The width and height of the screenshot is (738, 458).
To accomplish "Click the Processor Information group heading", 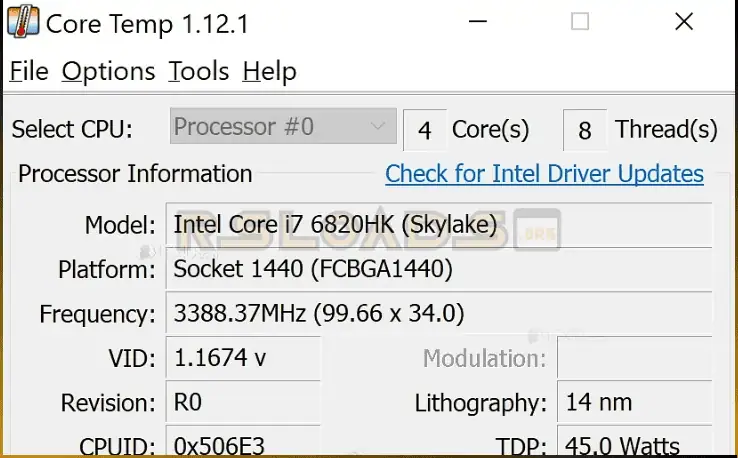I will click(135, 174).
